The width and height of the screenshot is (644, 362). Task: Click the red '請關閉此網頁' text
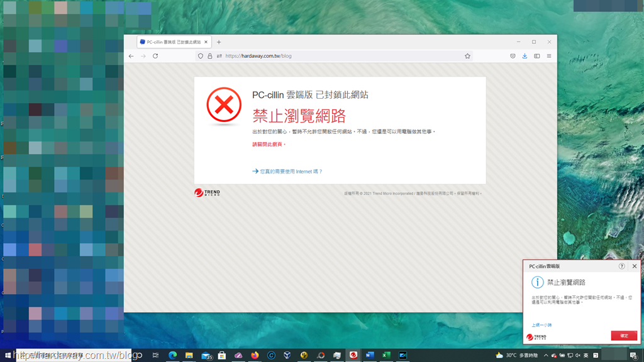(269, 145)
